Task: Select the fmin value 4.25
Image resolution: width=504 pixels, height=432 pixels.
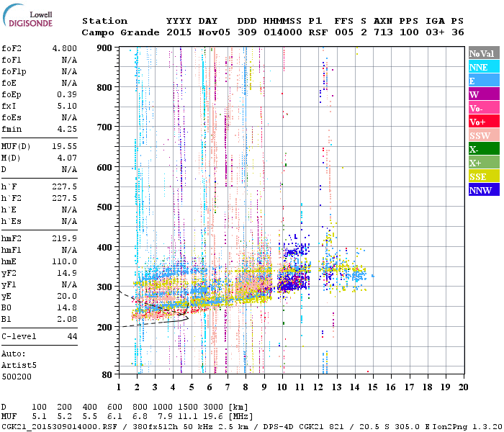Action: [67, 129]
